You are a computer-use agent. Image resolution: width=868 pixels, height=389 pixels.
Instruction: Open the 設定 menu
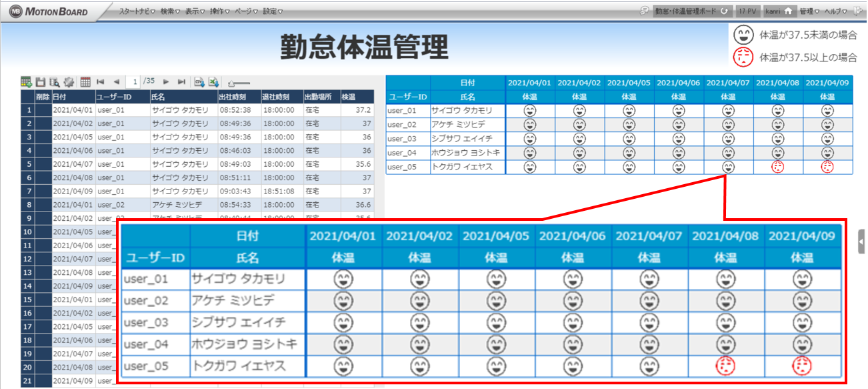[273, 11]
